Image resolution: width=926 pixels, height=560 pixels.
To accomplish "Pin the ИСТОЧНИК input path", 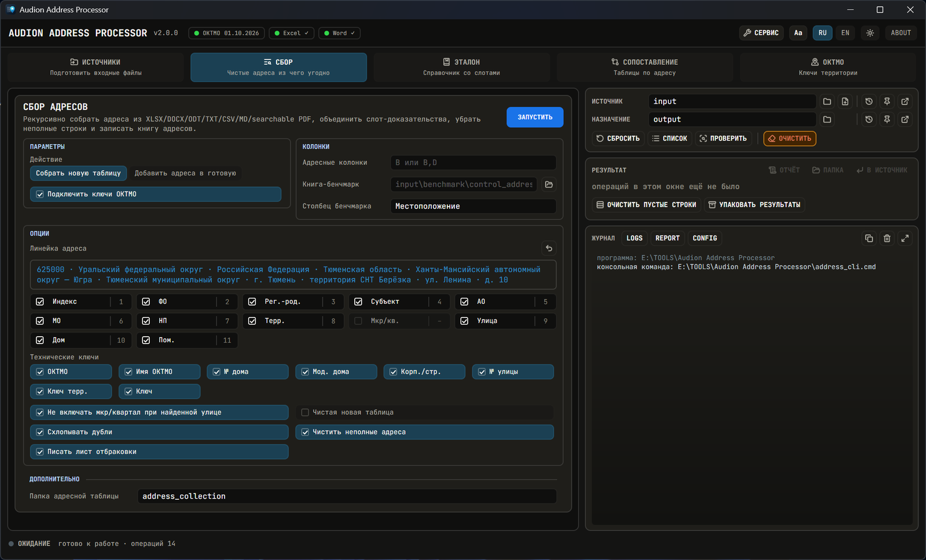I will (x=887, y=101).
